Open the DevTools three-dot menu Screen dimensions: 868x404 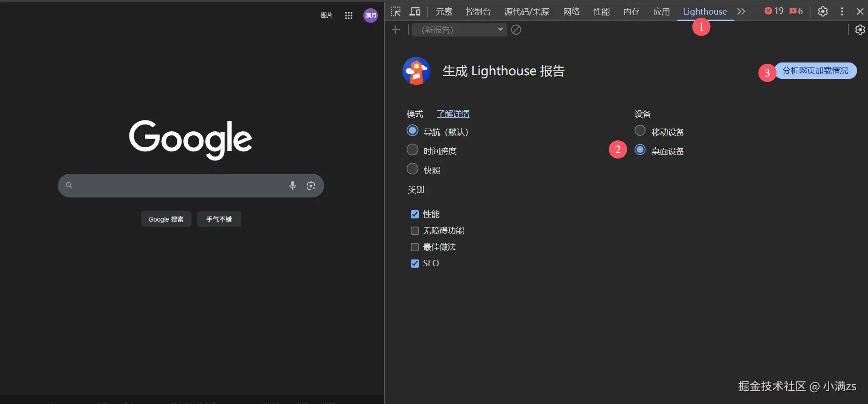point(842,11)
